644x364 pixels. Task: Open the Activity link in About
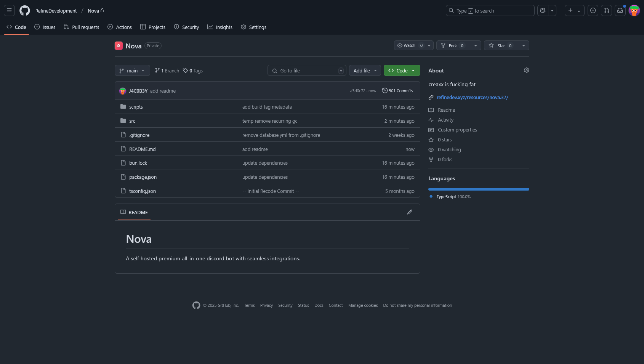pyautogui.click(x=441, y=120)
